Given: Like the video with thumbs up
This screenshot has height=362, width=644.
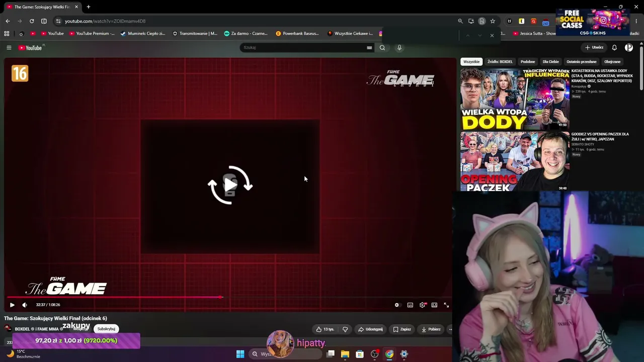Looking at the screenshot, I should click(325, 329).
